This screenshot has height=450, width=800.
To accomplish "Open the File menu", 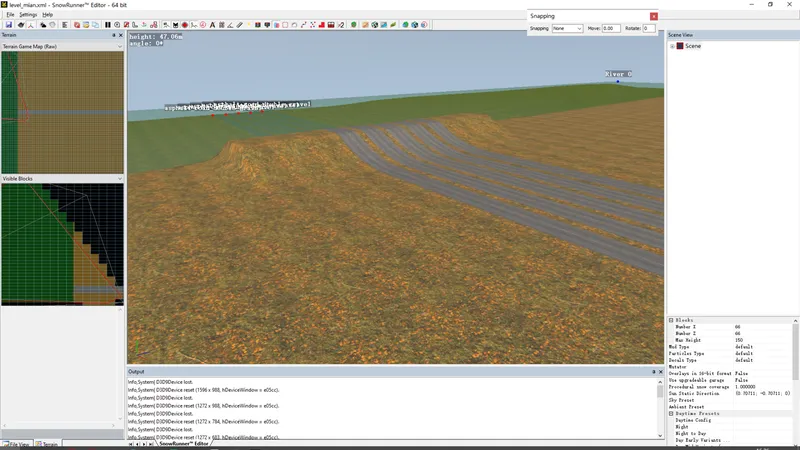I will (10, 15).
